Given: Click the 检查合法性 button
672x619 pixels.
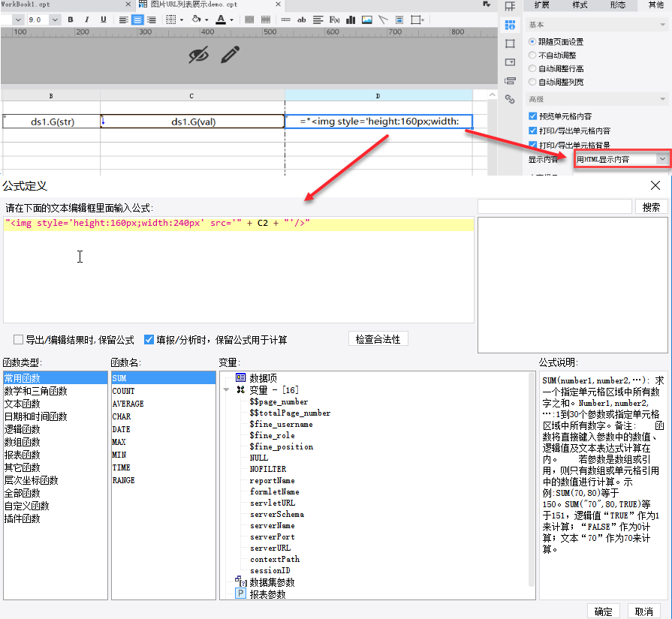Looking at the screenshot, I should [378, 339].
